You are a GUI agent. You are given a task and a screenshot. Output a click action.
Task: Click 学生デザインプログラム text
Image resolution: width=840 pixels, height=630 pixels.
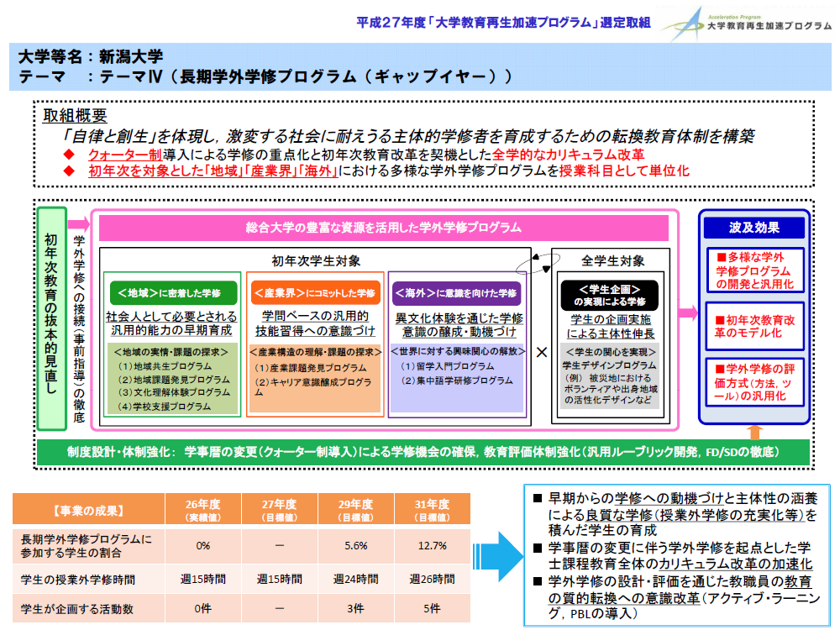point(609,365)
